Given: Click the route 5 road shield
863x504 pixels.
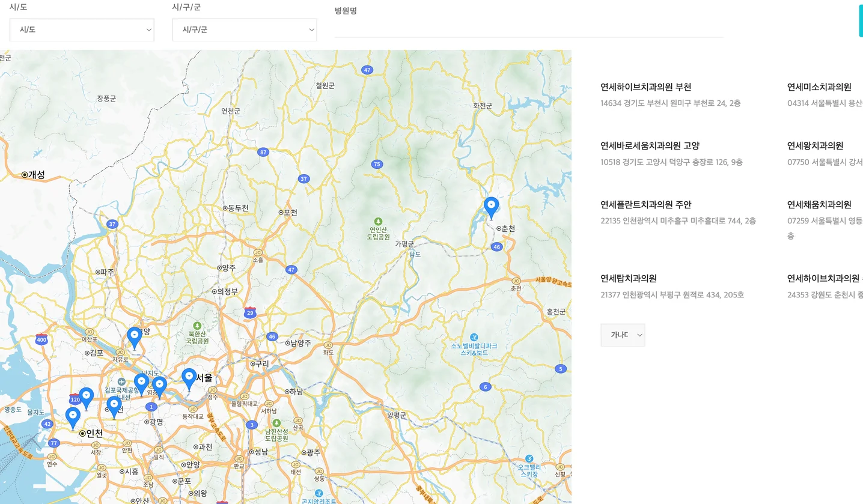Looking at the screenshot, I should (x=561, y=369).
